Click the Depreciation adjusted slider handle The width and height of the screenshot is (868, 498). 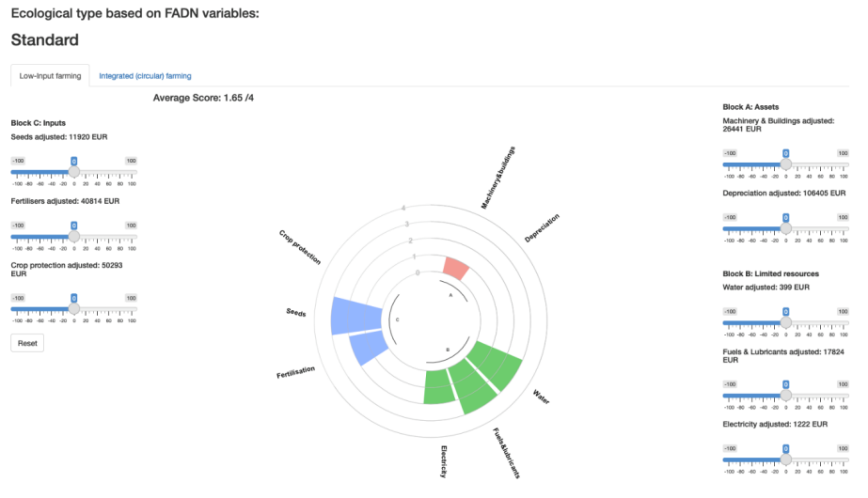pyautogui.click(x=785, y=228)
